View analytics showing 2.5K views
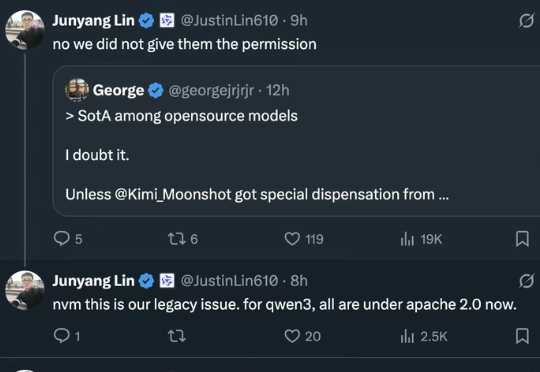This screenshot has width=540, height=372. coord(424,336)
